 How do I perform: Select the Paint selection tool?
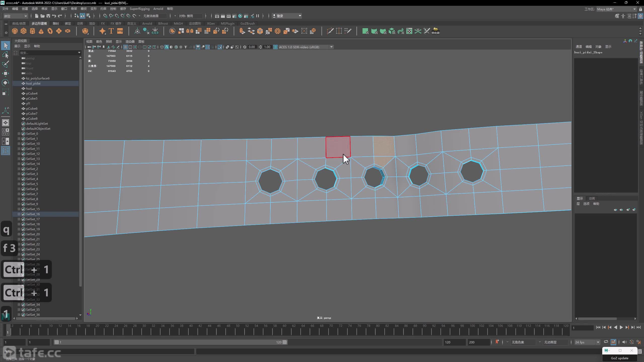pos(6,64)
